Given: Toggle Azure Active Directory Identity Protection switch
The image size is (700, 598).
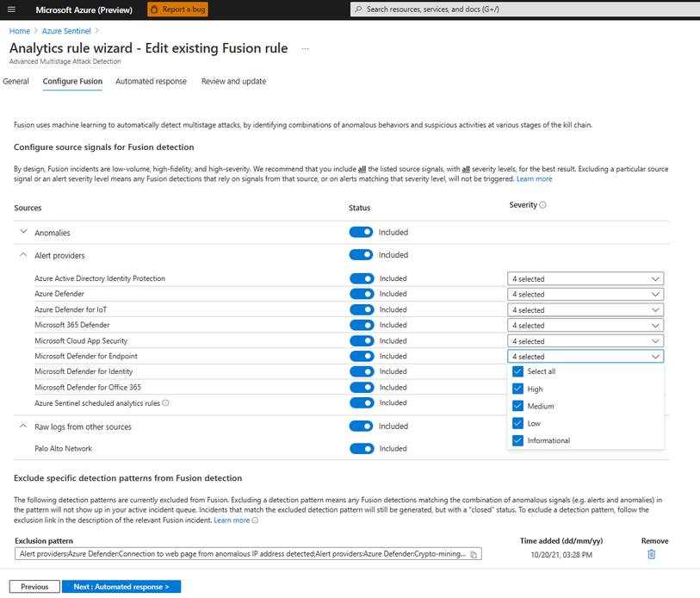Looking at the screenshot, I should 362,278.
